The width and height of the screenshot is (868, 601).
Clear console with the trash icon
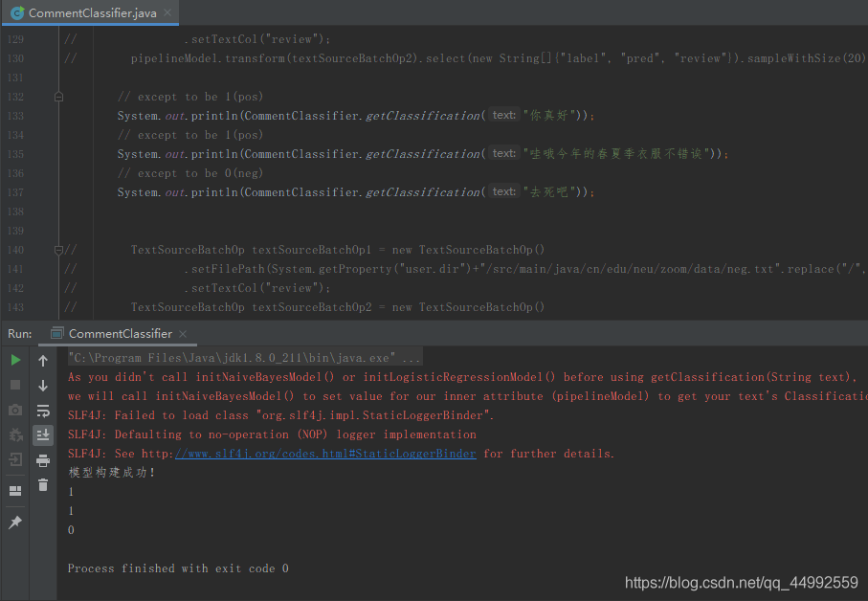(x=43, y=485)
